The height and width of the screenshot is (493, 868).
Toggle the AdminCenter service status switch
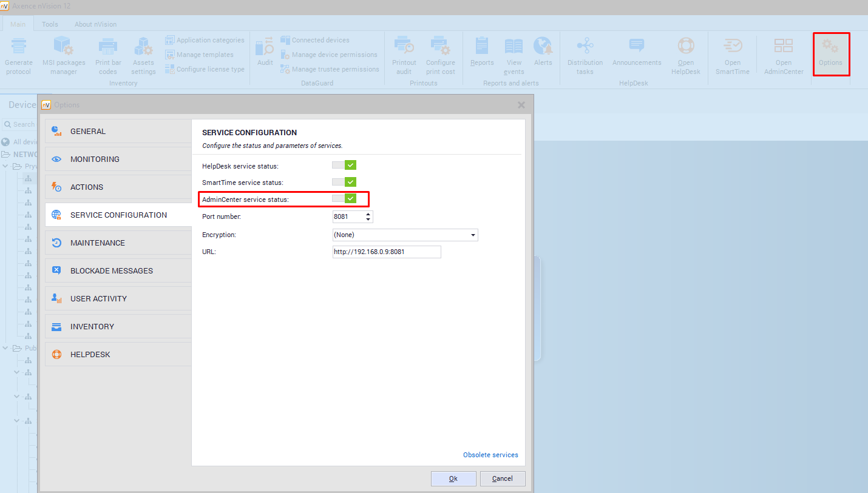pos(344,198)
